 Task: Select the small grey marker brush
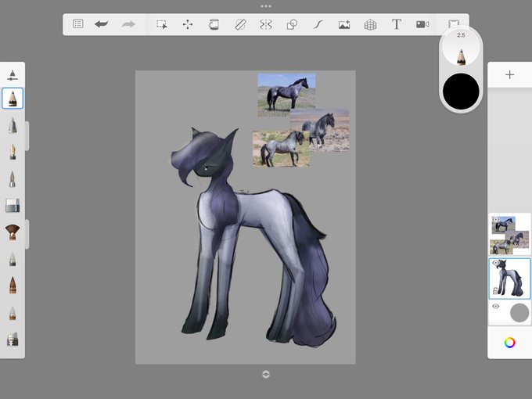13,259
